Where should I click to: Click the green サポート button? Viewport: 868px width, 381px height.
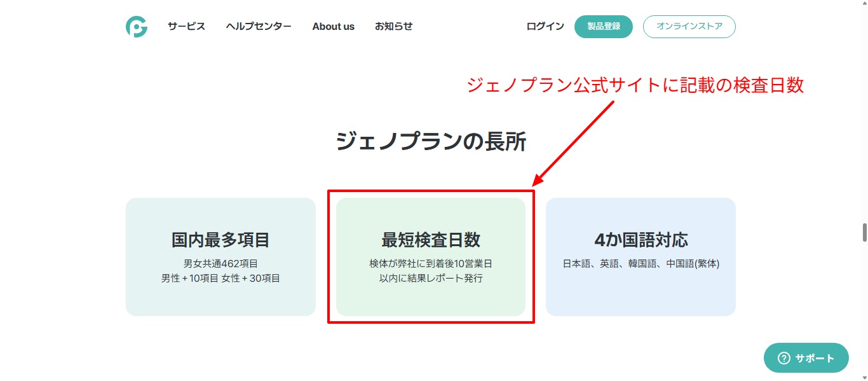click(806, 357)
